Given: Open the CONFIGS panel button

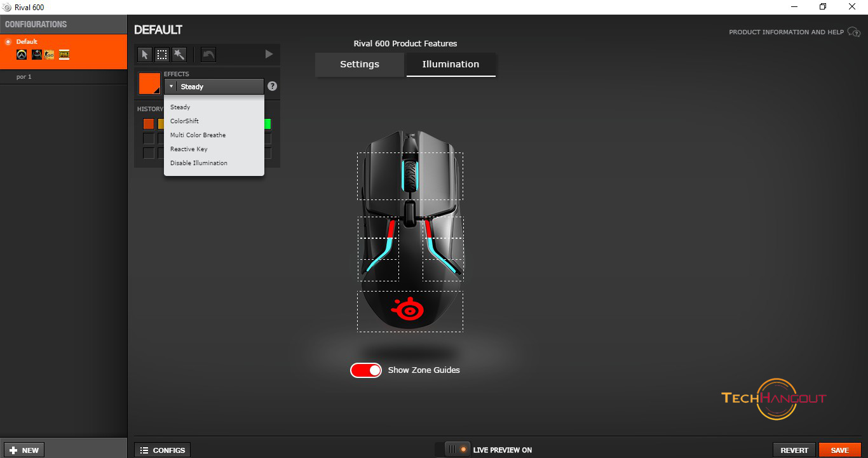Looking at the screenshot, I should [163, 450].
